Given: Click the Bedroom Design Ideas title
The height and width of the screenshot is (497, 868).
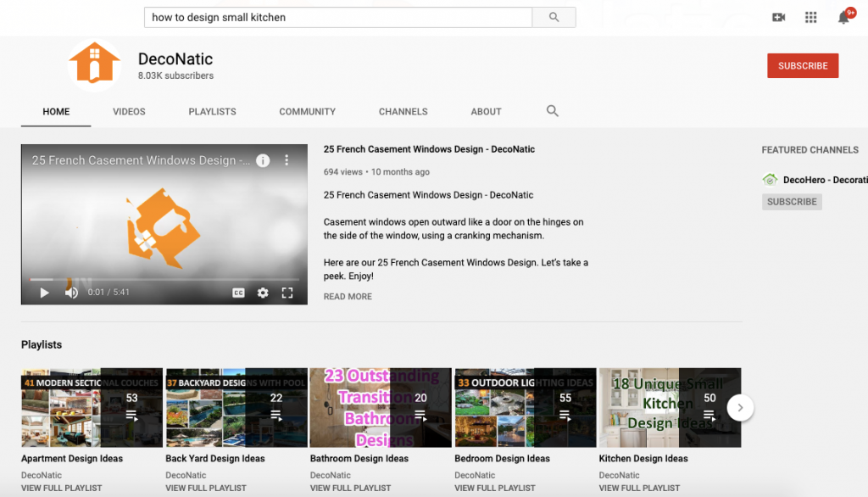Looking at the screenshot, I should click(502, 458).
